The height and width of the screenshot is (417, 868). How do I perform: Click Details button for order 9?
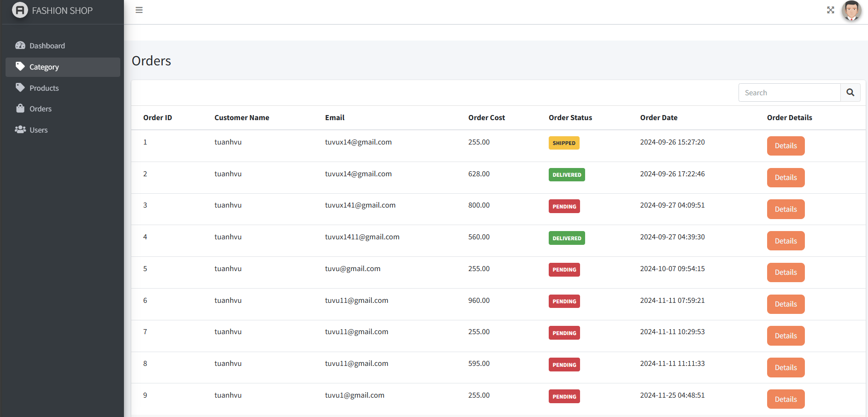pyautogui.click(x=786, y=399)
